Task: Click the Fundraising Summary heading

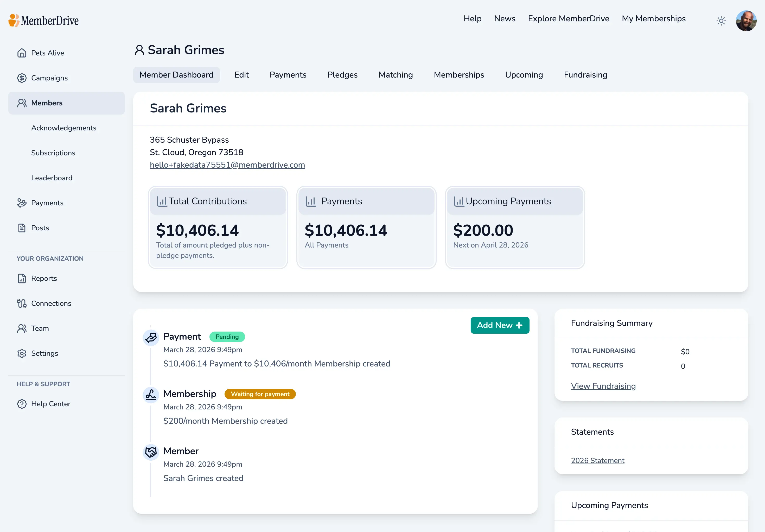Action: pos(611,323)
